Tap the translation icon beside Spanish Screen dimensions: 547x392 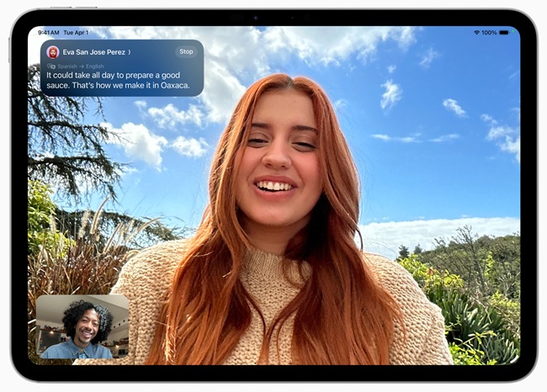click(x=51, y=66)
